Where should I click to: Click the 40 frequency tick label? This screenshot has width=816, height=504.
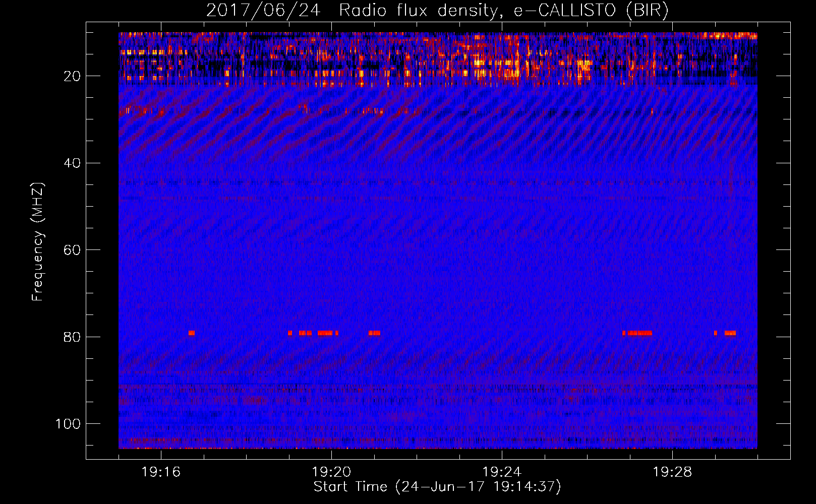[x=72, y=163]
